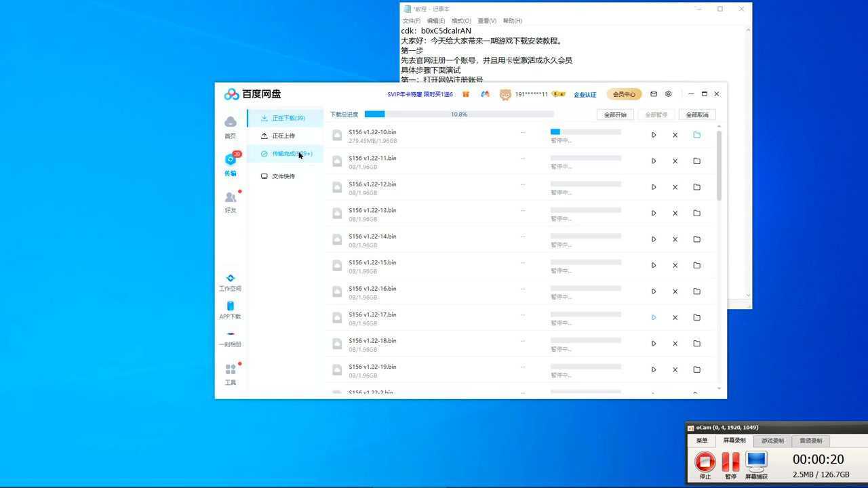This screenshot has height=488, width=868.
Task: Click the gift icon in Baidu top bar
Action: pyautogui.click(x=466, y=94)
